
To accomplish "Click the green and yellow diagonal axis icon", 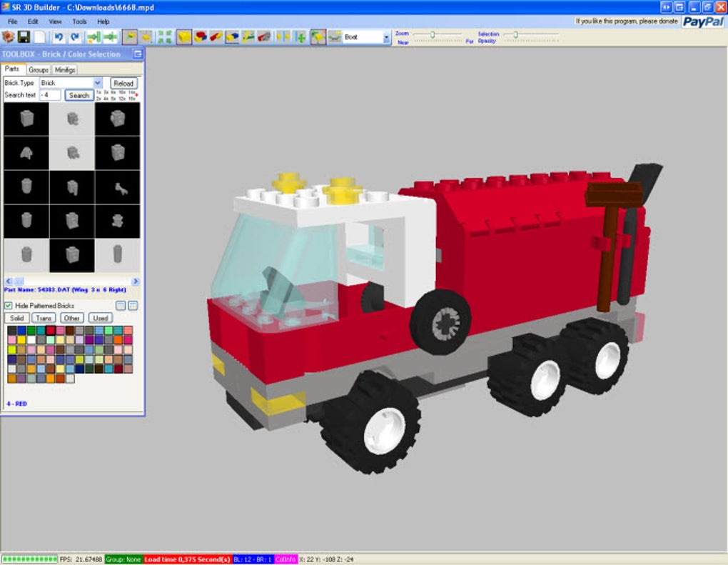I will 248,37.
